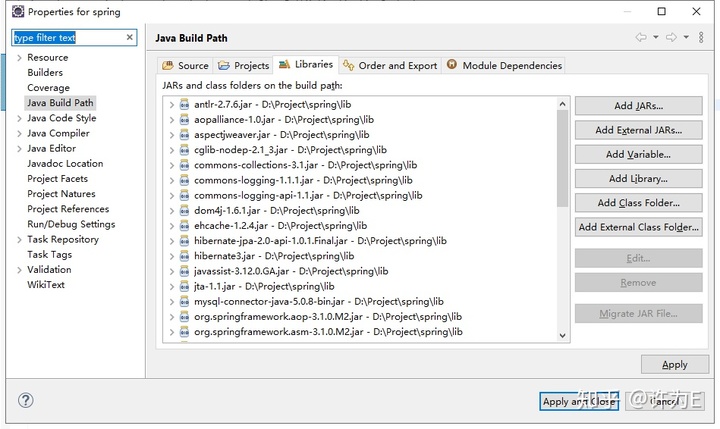Open the Order and Export tab
The height and width of the screenshot is (429, 720).
click(390, 66)
